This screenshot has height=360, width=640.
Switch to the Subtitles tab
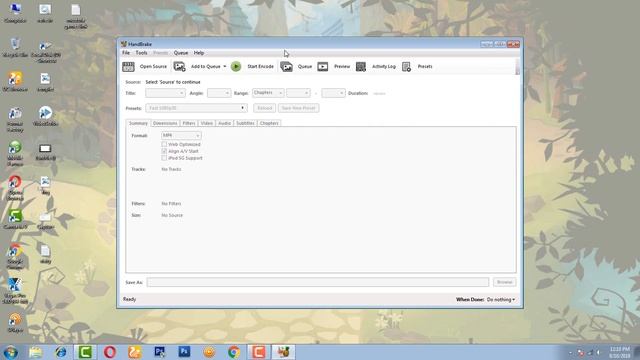pyautogui.click(x=245, y=123)
